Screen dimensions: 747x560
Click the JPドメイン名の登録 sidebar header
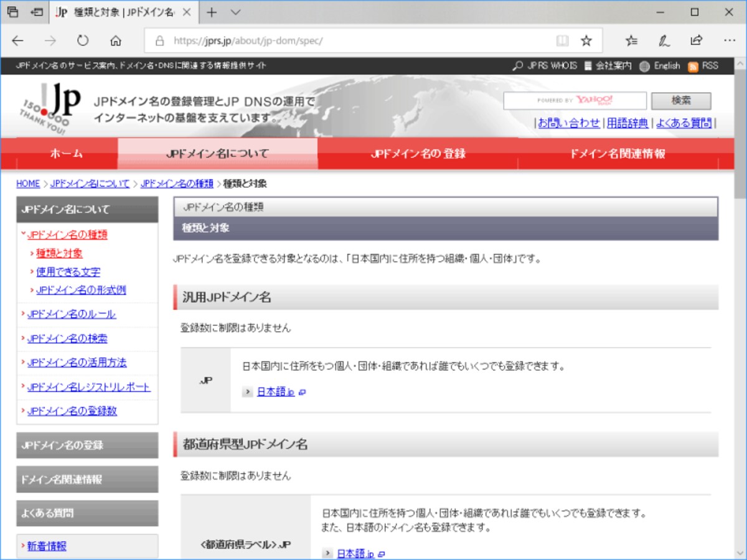[x=87, y=446]
